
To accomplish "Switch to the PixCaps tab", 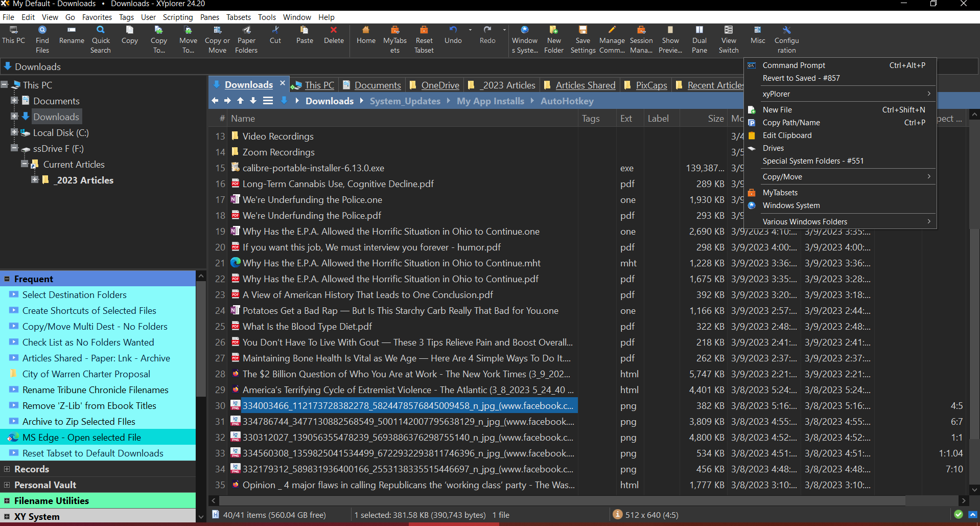I will (x=645, y=85).
